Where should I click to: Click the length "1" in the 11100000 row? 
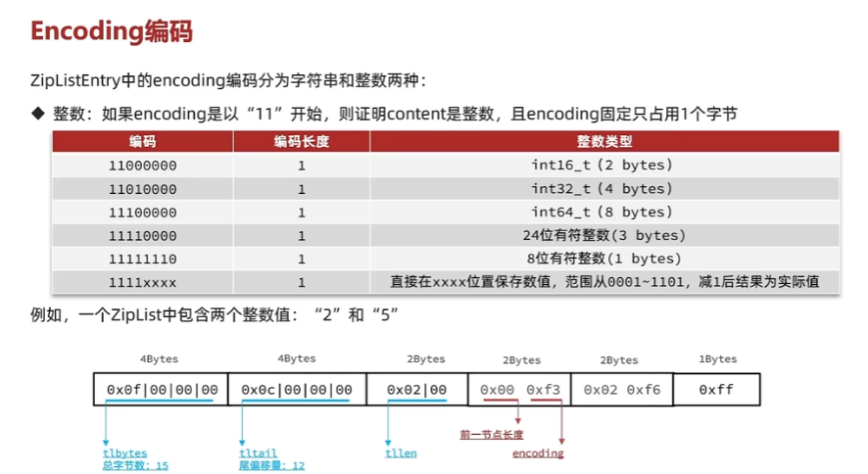[x=302, y=213]
